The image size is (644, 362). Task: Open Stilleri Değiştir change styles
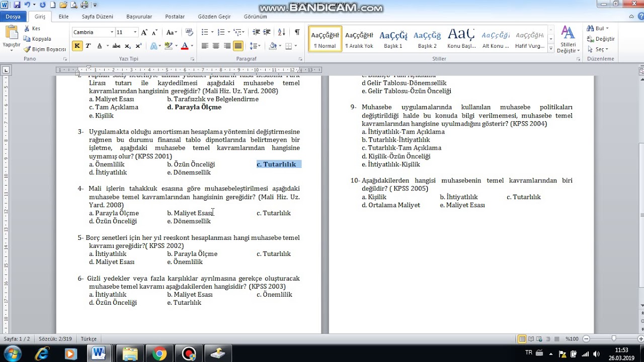568,40
